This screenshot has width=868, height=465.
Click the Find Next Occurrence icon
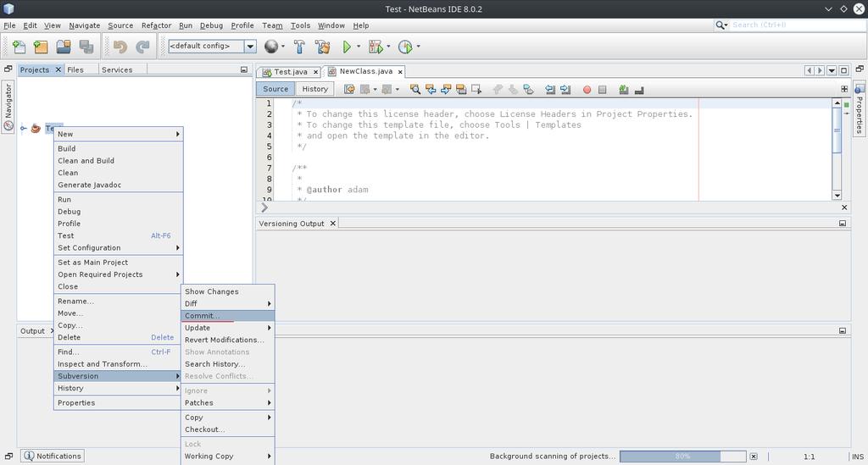[x=446, y=90]
